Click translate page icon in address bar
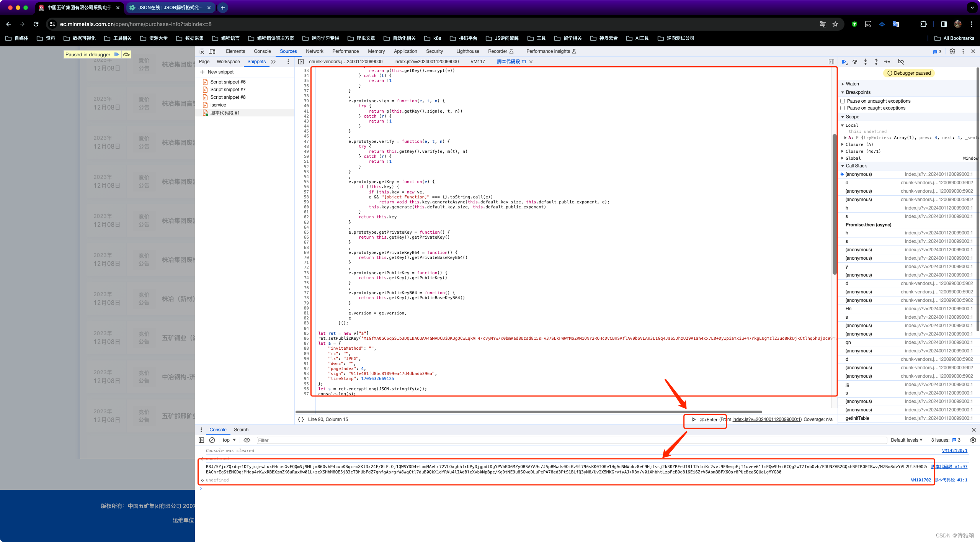Screen dimensions: 980x542 pos(823,24)
